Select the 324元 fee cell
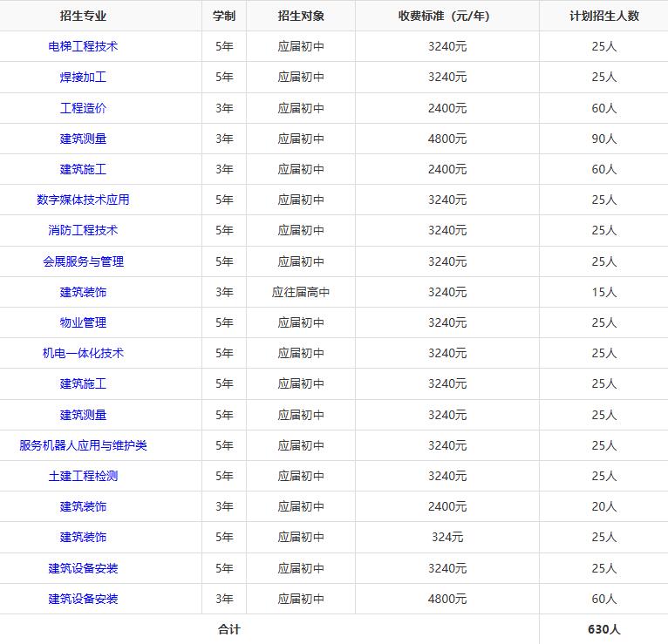The width and height of the screenshot is (668, 644). click(x=447, y=537)
